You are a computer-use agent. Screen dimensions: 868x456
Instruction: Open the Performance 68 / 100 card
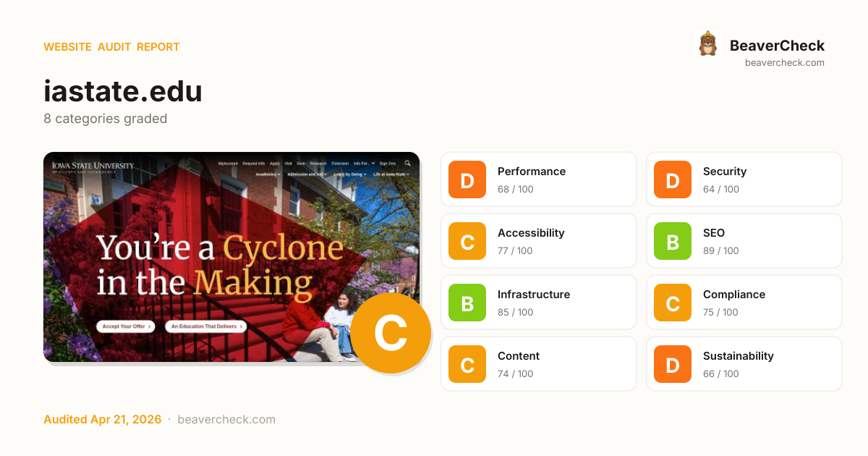pos(539,180)
